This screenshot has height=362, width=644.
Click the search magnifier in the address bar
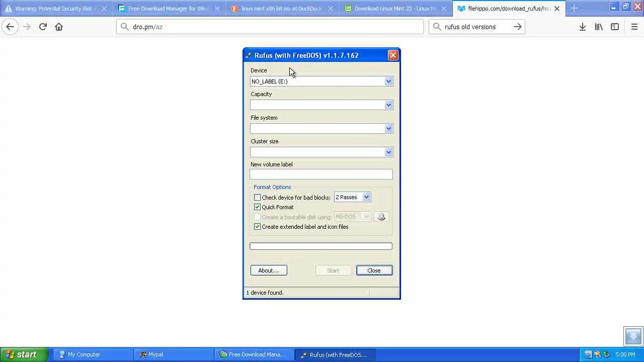pyautogui.click(x=124, y=27)
